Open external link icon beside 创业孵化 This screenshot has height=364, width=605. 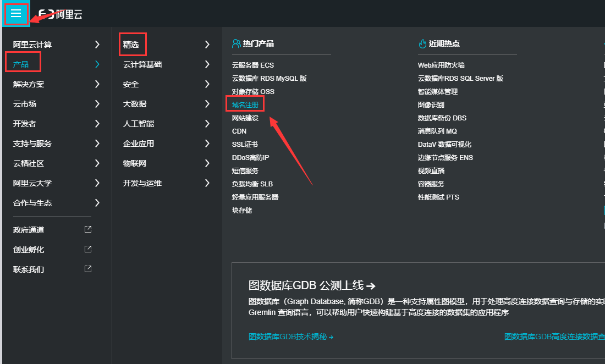pos(88,249)
